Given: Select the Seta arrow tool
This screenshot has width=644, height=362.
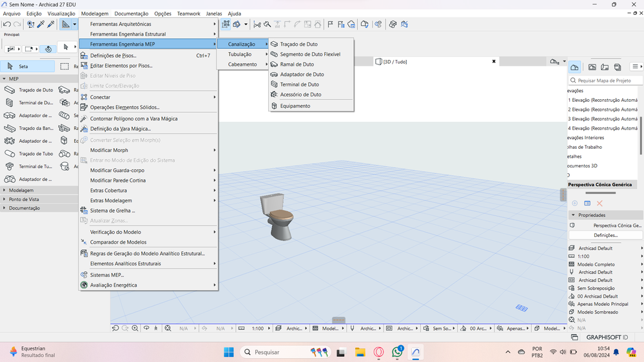Looking at the screenshot, I should tap(23, 66).
